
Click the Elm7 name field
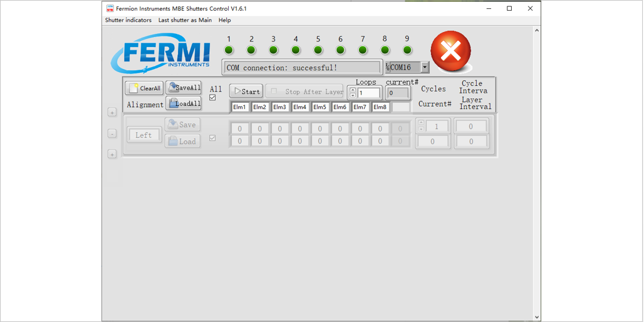(360, 107)
